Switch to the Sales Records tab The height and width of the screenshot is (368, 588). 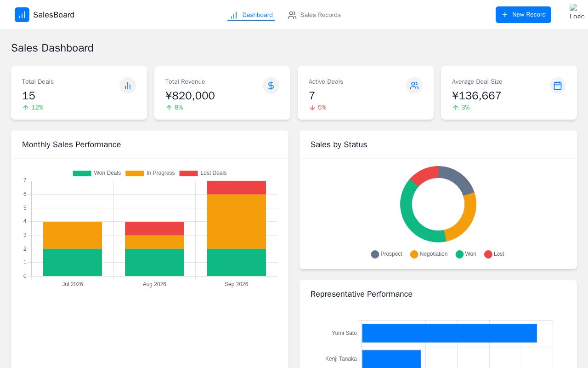coord(314,15)
